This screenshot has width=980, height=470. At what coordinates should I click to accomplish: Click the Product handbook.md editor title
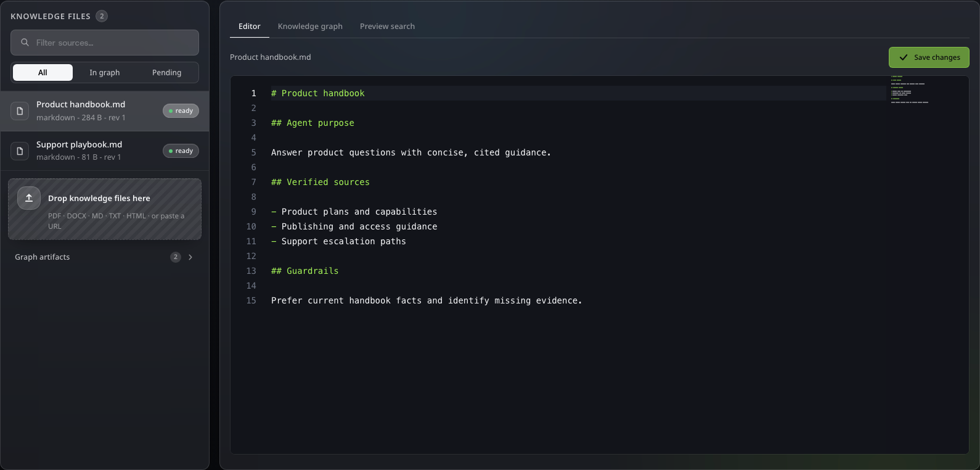click(271, 57)
